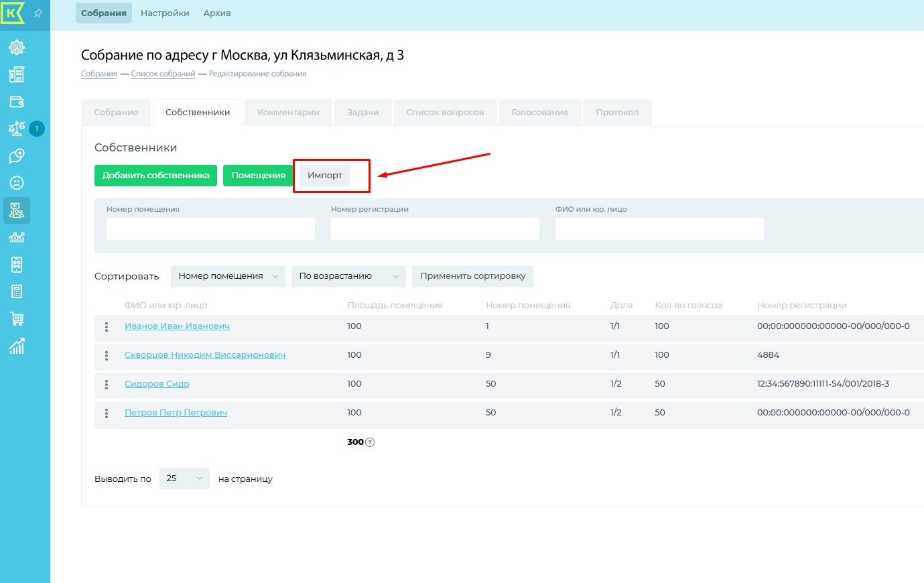
Task: Click the sad face icon in sidebar
Action: click(17, 183)
